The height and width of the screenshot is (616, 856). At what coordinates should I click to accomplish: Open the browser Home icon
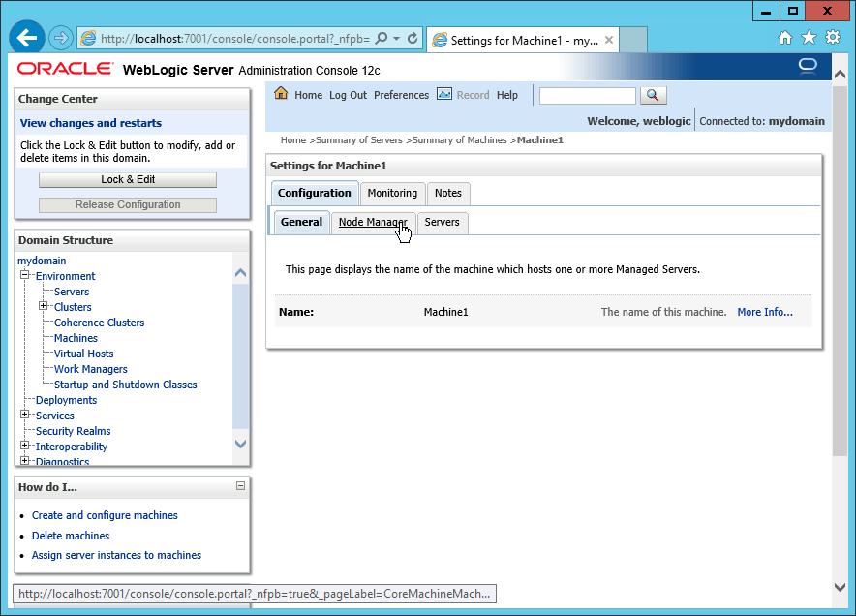(785, 38)
